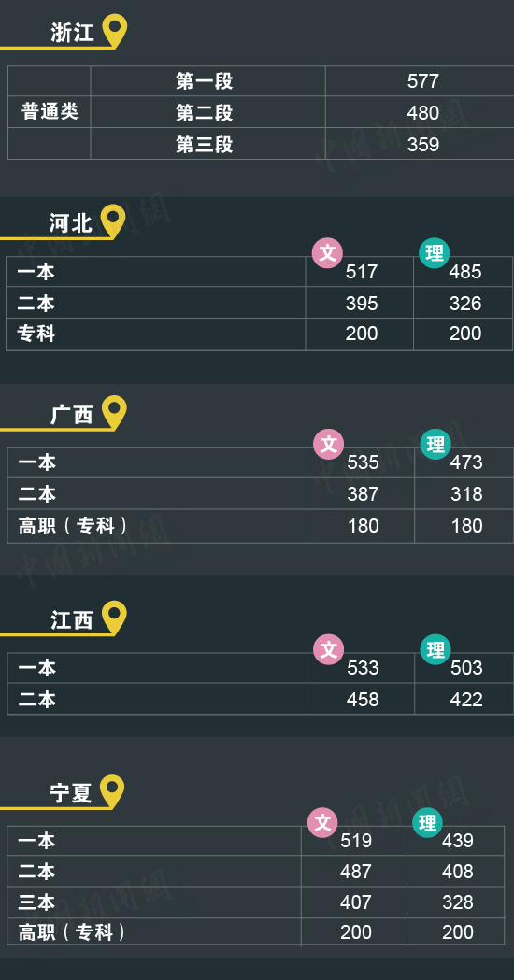Click the location pin next to 江西
This screenshot has height=980, width=514.
114,617
